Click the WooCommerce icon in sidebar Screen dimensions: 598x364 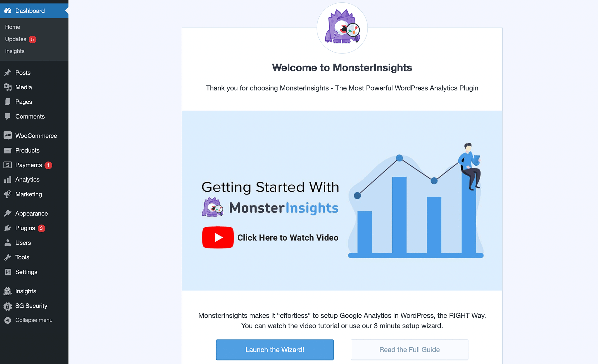[x=7, y=136]
